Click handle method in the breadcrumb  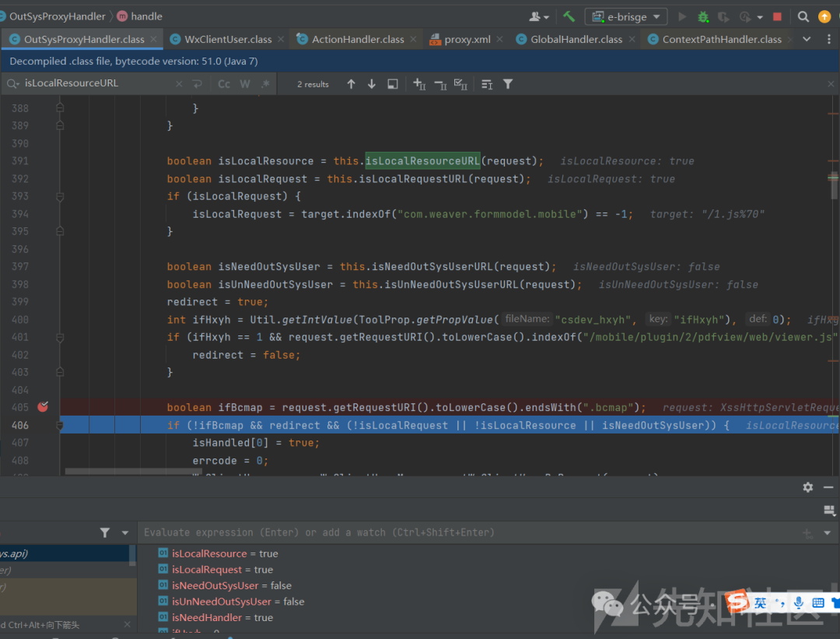[x=146, y=16]
